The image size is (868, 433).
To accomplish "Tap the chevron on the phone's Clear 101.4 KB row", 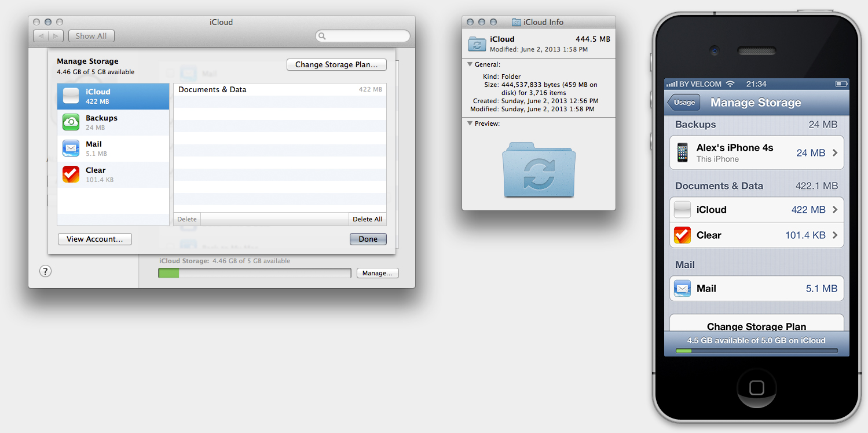I will coord(835,235).
